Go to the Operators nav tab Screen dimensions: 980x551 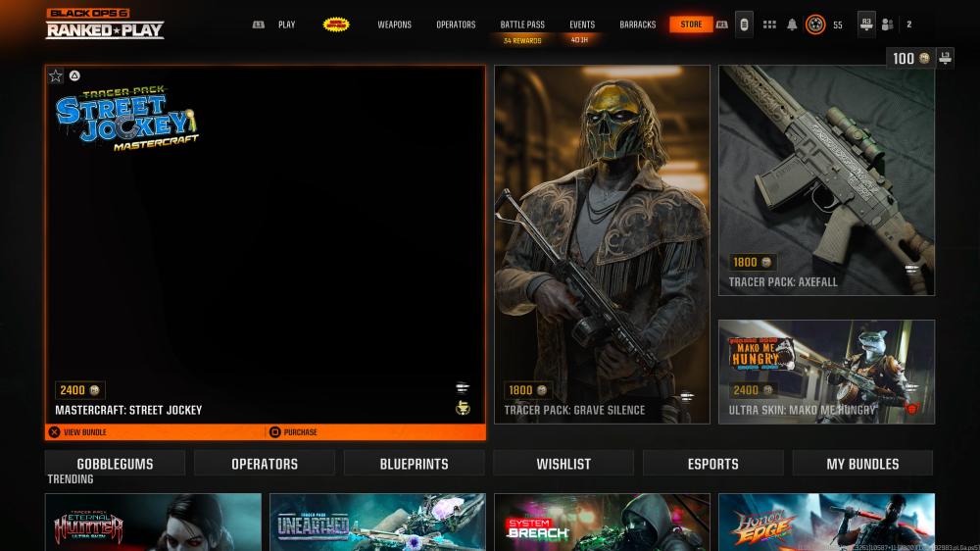pos(456,25)
